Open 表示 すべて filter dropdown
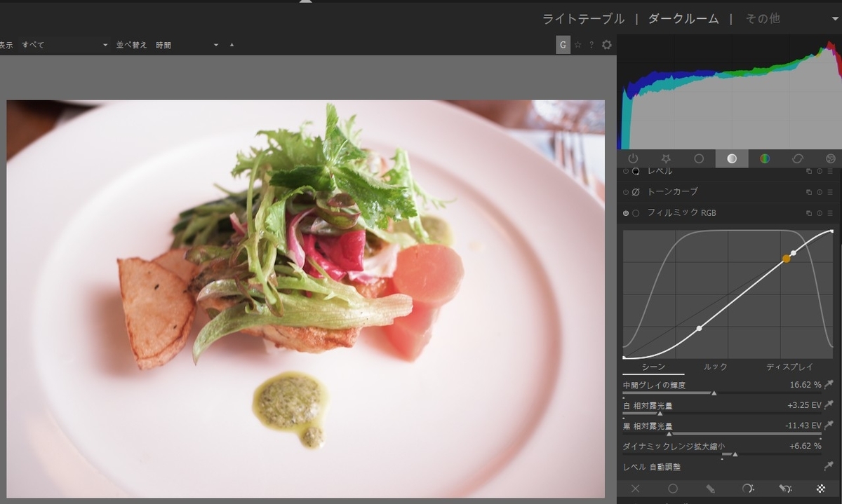842x504 pixels. [65, 45]
